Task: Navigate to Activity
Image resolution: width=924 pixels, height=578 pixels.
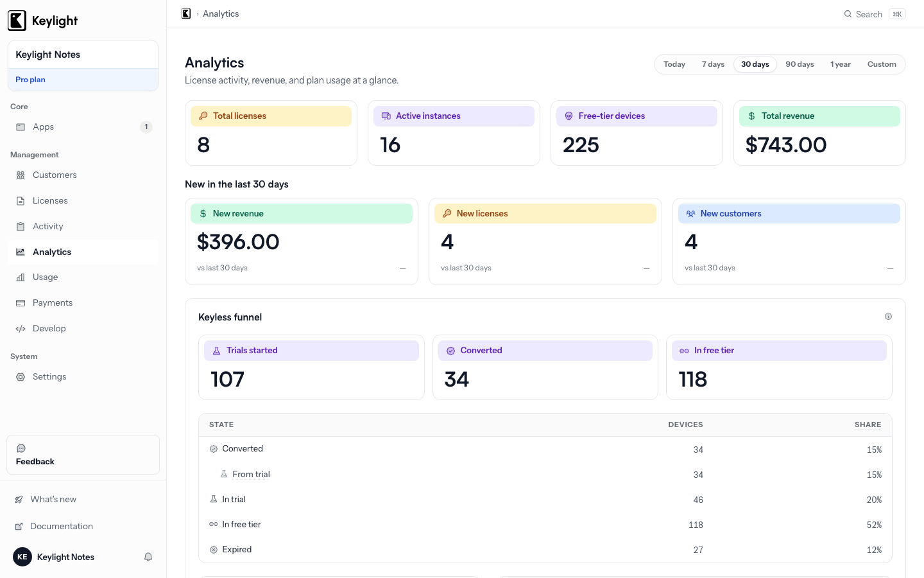Action: point(83,227)
